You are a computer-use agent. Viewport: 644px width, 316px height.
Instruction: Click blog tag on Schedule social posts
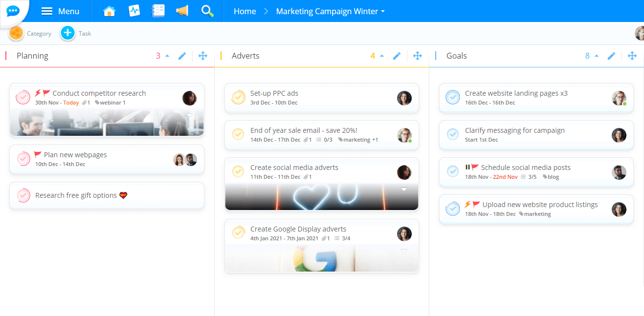551,177
